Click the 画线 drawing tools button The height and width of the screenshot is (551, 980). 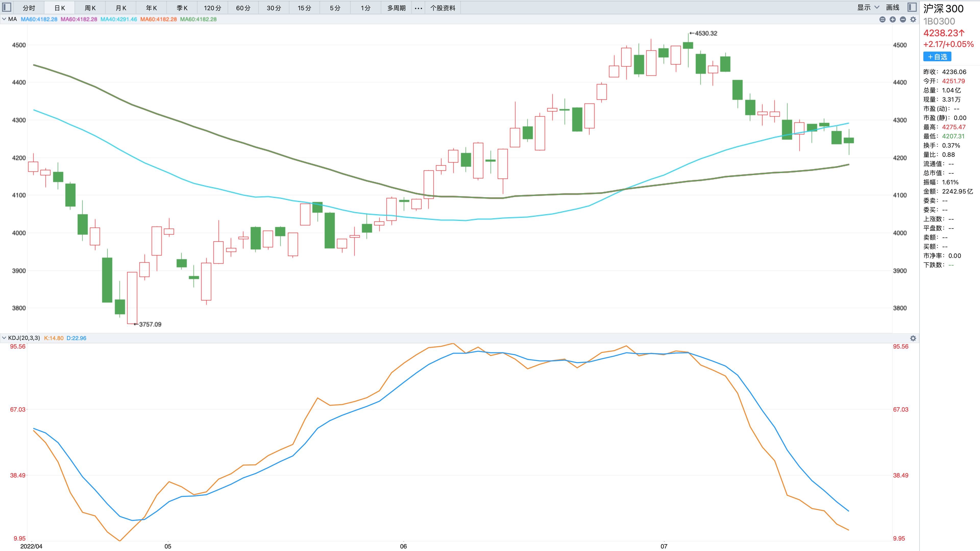point(892,8)
